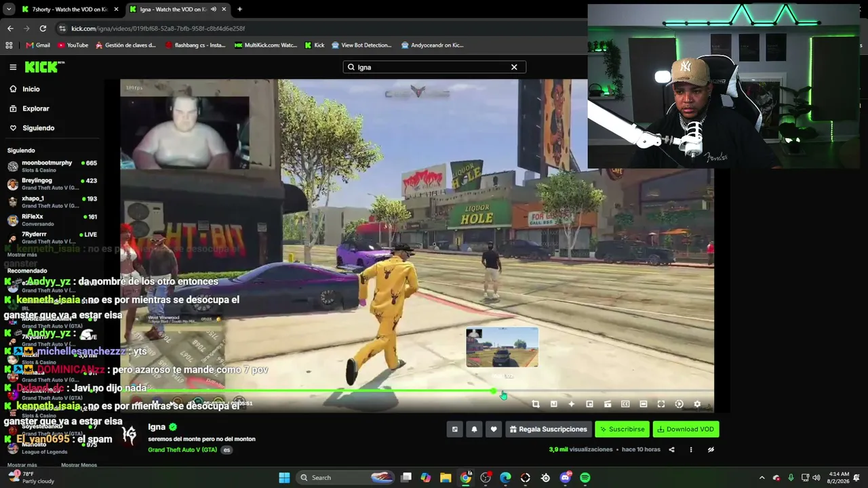
Task: Open the Gestión de claves bookmark
Action: (125, 45)
